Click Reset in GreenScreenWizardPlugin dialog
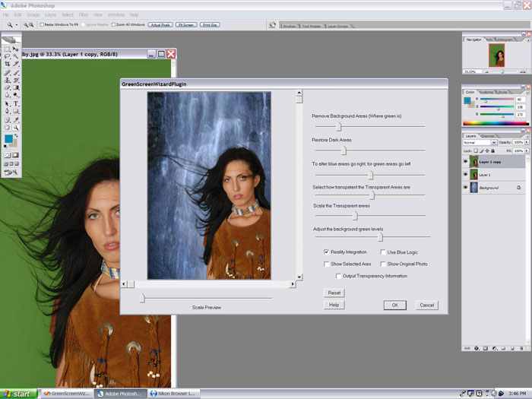Screen dimensions: 532x399 point(334,293)
